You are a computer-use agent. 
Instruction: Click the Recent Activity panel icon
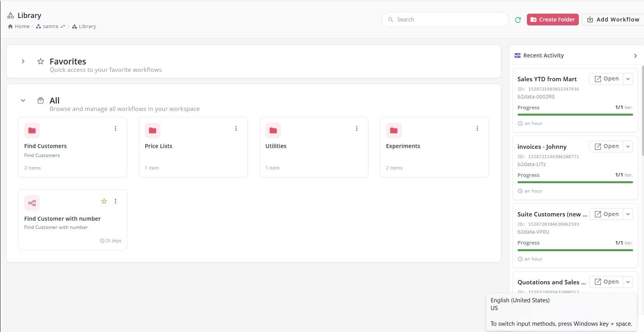click(x=518, y=55)
